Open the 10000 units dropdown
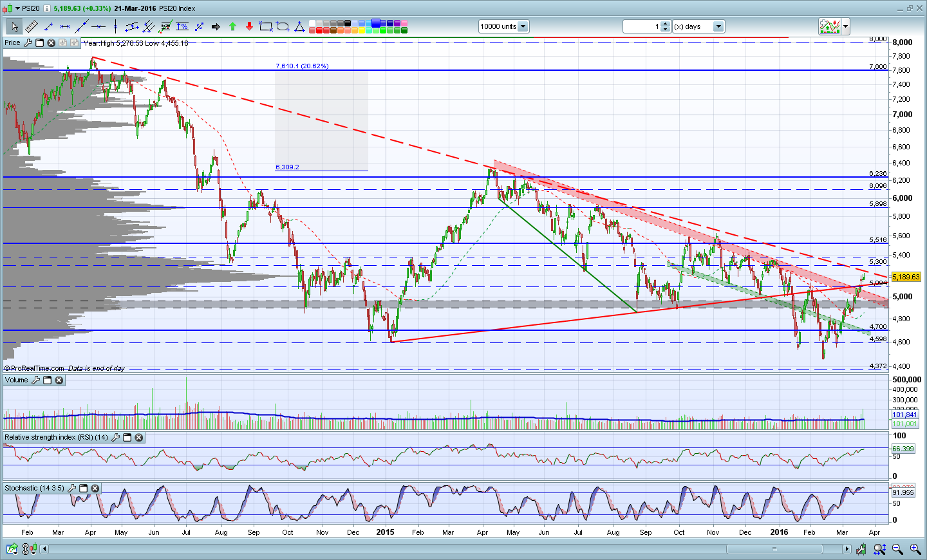Viewport: 927px width, 560px height. click(x=523, y=26)
